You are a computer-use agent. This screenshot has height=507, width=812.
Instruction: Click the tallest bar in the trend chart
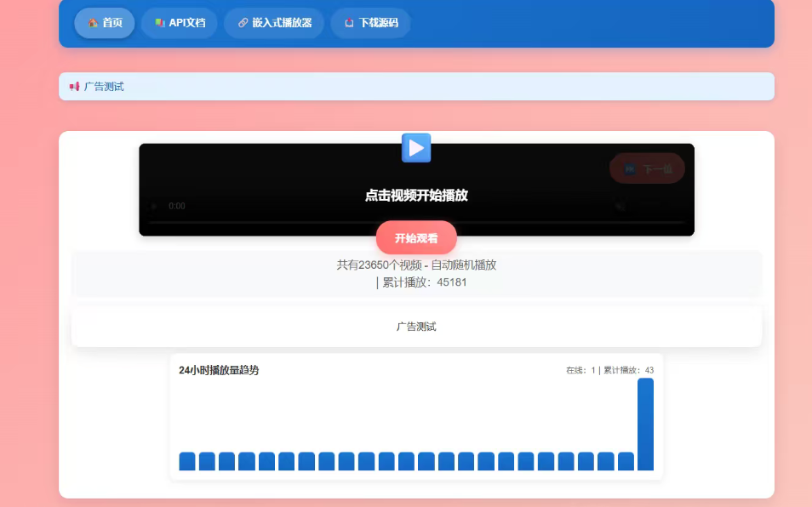pyautogui.click(x=645, y=424)
